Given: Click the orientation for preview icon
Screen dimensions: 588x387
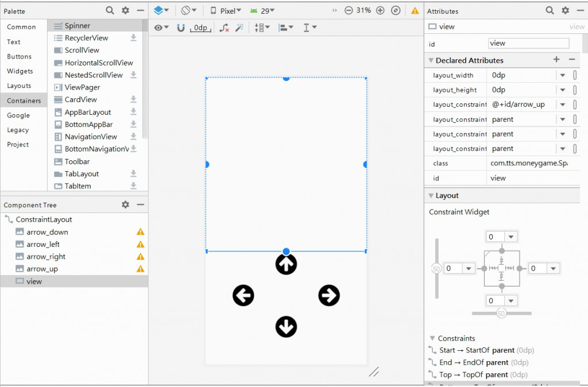Looking at the screenshot, I should tap(188, 10).
